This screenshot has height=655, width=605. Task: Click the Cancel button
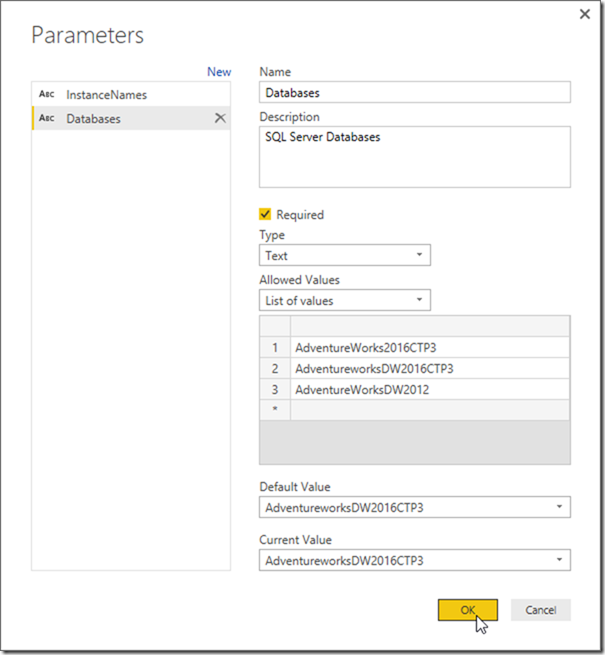(541, 610)
